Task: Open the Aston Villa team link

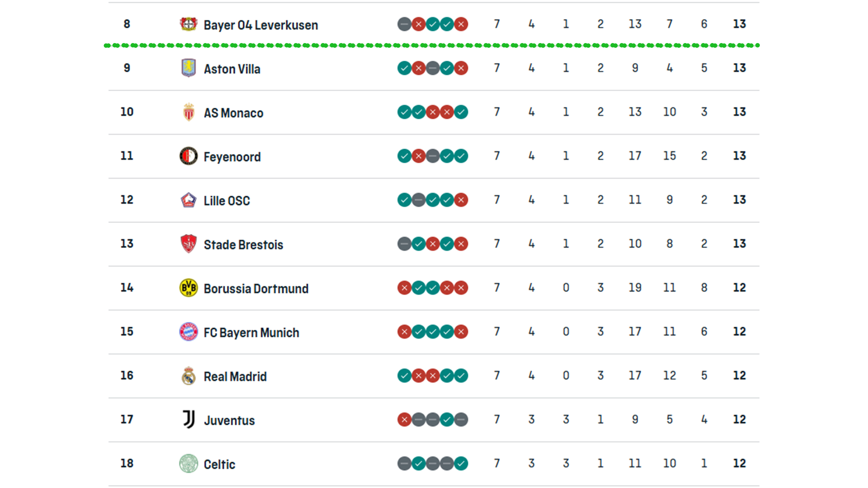Action: 232,69
